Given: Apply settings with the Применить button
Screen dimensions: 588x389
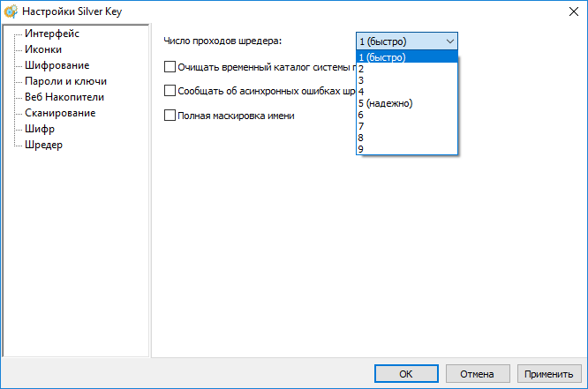Looking at the screenshot, I should point(549,374).
